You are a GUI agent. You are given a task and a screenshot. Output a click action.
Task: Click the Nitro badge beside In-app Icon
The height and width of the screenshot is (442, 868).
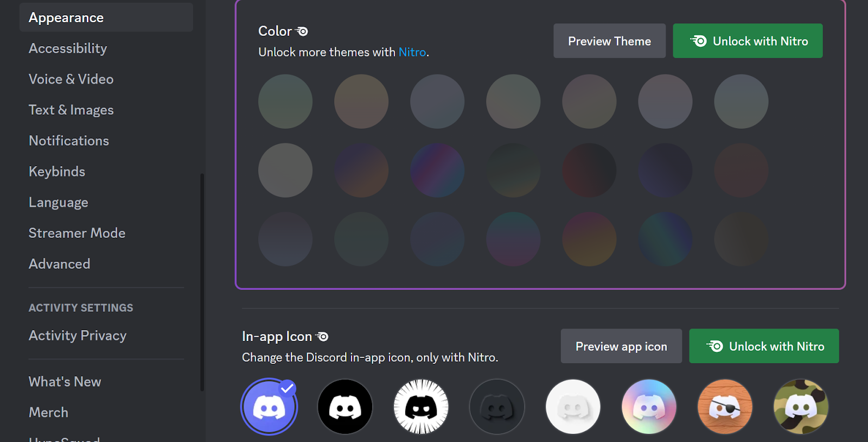click(322, 337)
